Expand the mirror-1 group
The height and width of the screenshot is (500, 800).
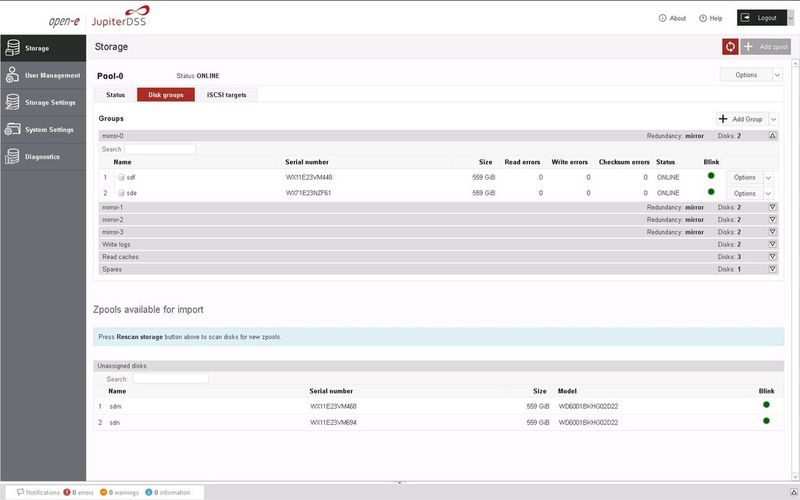(x=772, y=207)
